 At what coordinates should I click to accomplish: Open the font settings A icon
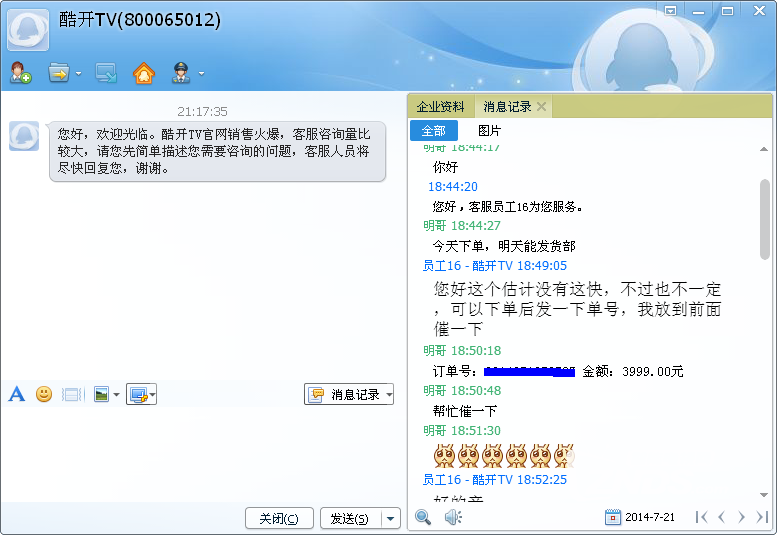pos(17,394)
